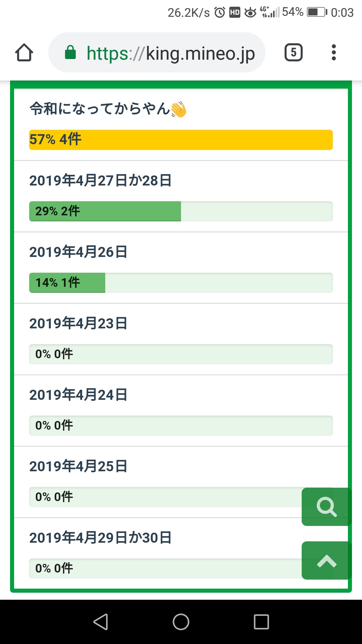This screenshot has height=644, width=362.
Task: Open the Chrome three-dot overflow menu
Action: pyautogui.click(x=334, y=53)
